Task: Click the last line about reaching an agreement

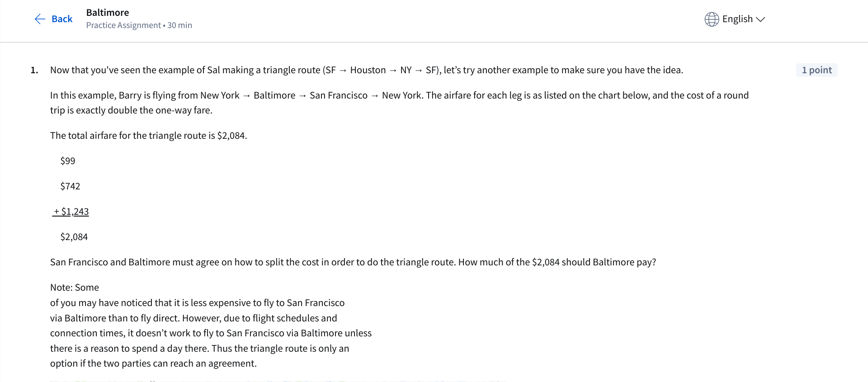Action: point(153,363)
